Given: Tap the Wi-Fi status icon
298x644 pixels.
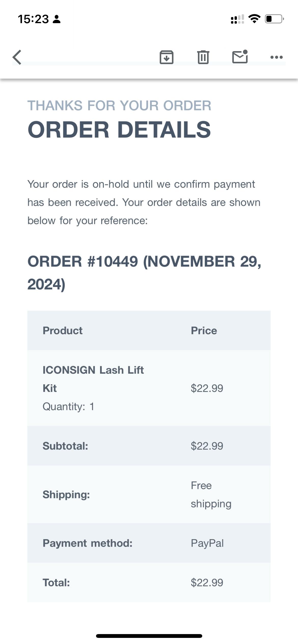Looking at the screenshot, I should (254, 19).
